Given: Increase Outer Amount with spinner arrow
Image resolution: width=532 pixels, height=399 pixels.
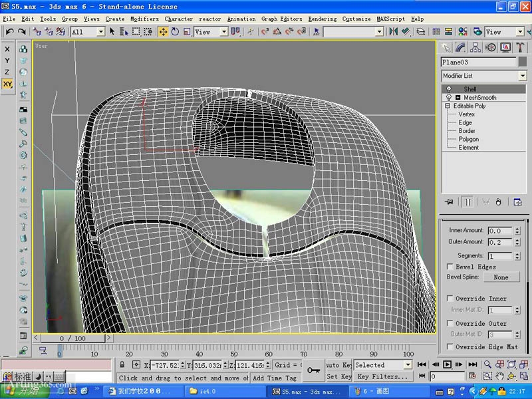Looking at the screenshot, I should tap(517, 239).
